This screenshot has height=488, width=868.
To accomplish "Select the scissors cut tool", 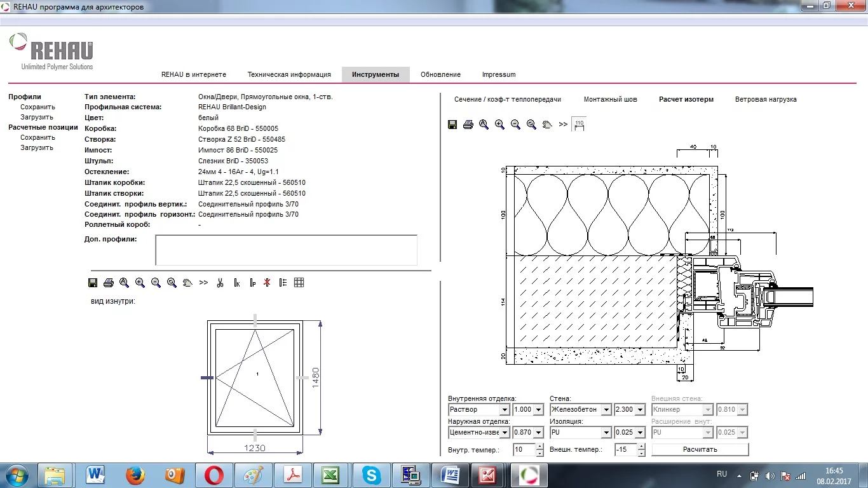I will click(220, 282).
